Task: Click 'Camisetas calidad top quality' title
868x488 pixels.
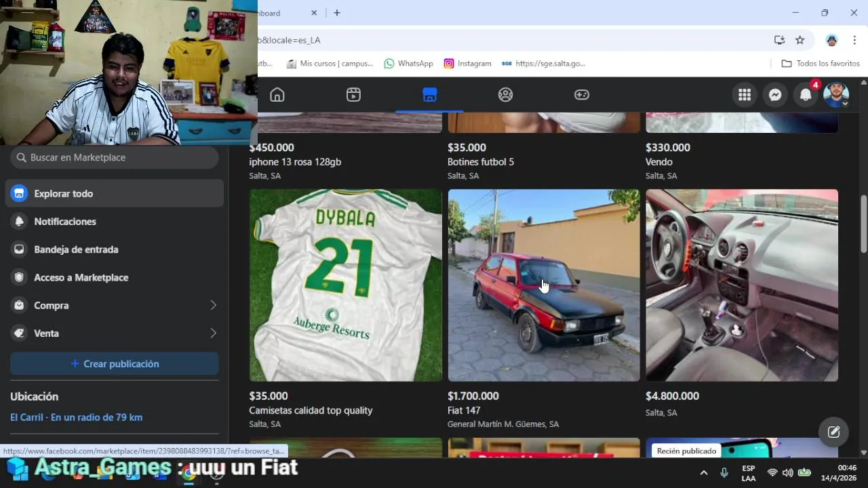Action: tap(311, 410)
